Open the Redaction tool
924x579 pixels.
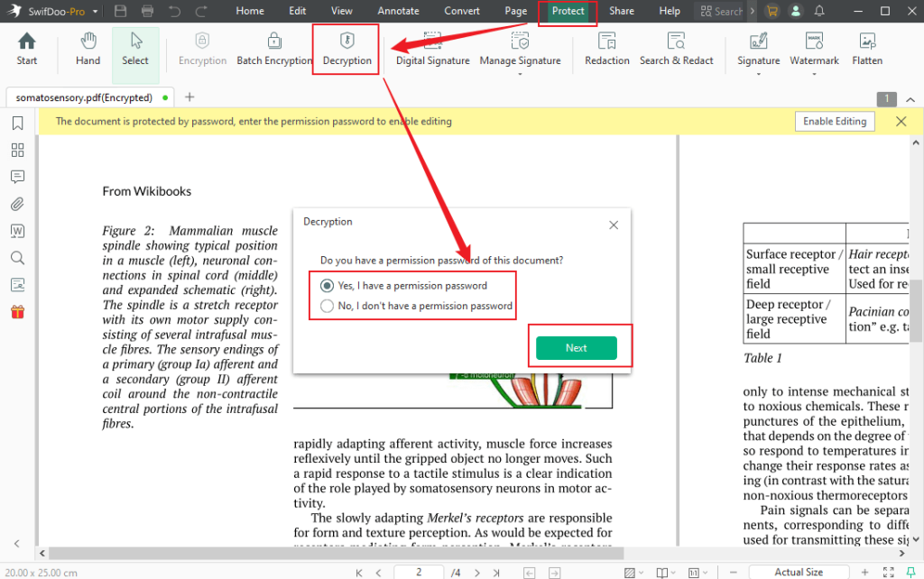606,50
